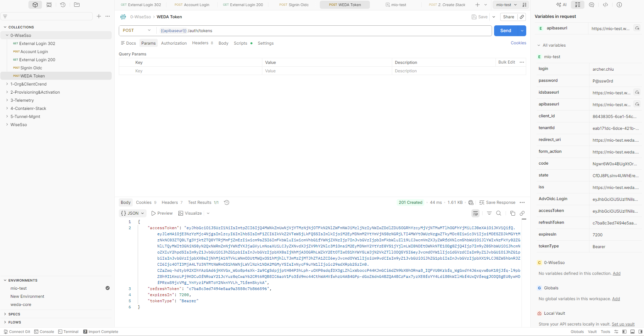Viewport: 644px width, 336px height.
Task: Copy link to response icon
Action: point(522,213)
